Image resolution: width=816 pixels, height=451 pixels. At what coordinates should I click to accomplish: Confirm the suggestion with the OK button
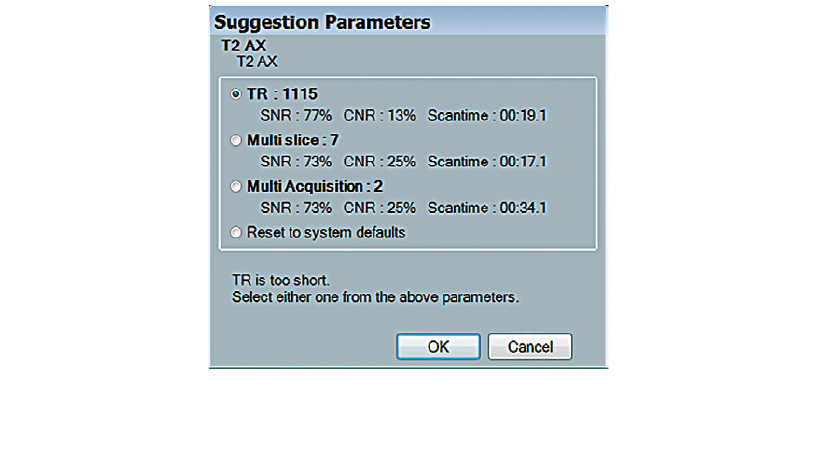[438, 346]
